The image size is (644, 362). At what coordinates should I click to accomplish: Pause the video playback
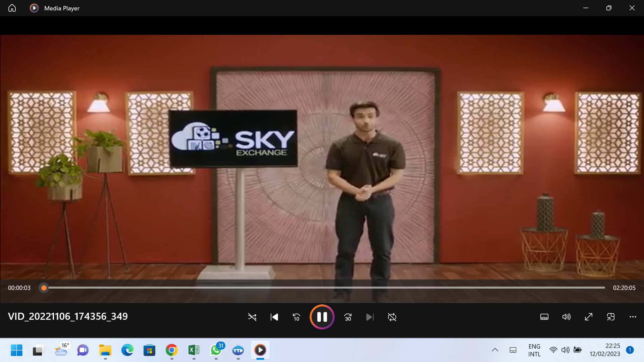point(322,317)
